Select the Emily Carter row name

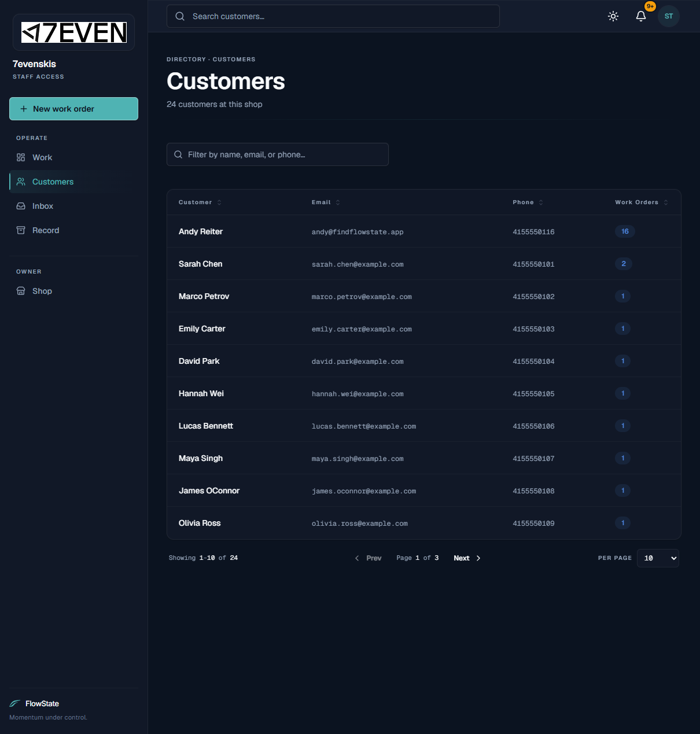coord(202,329)
